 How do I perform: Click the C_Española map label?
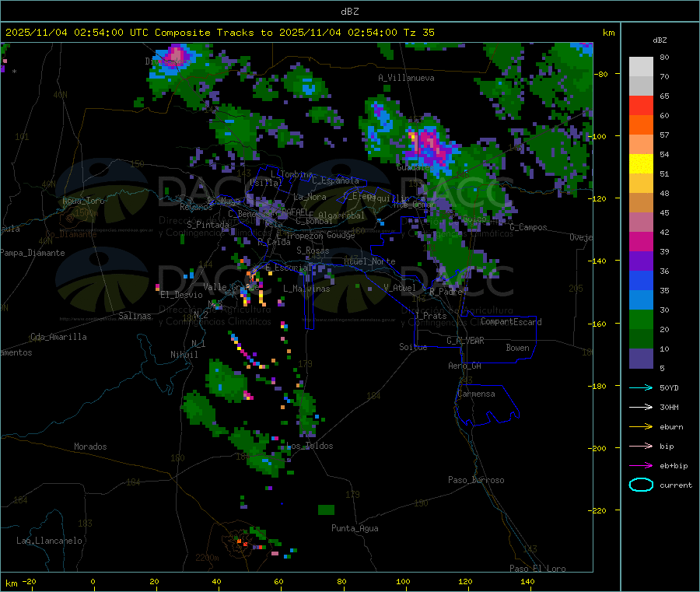pyautogui.click(x=336, y=180)
